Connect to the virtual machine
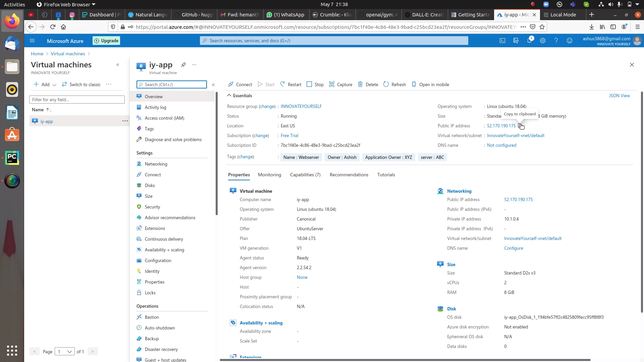The height and width of the screenshot is (362, 644). pyautogui.click(x=239, y=84)
